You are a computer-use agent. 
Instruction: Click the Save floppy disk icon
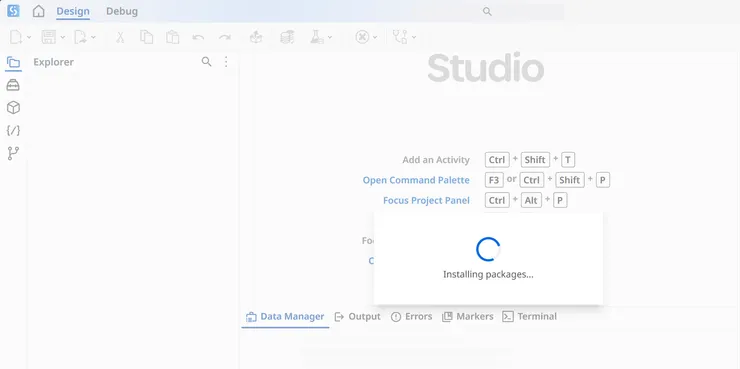coord(49,37)
